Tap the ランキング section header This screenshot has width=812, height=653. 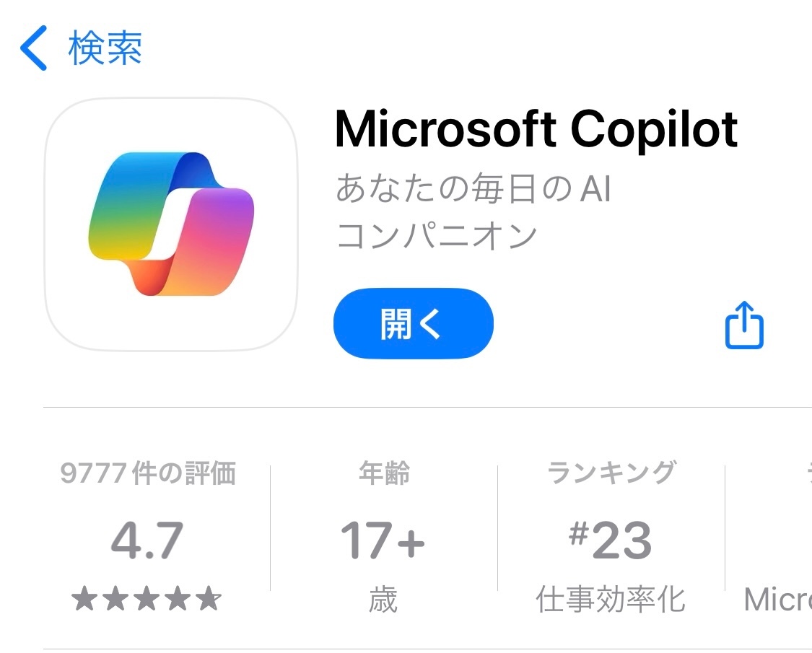pos(611,473)
